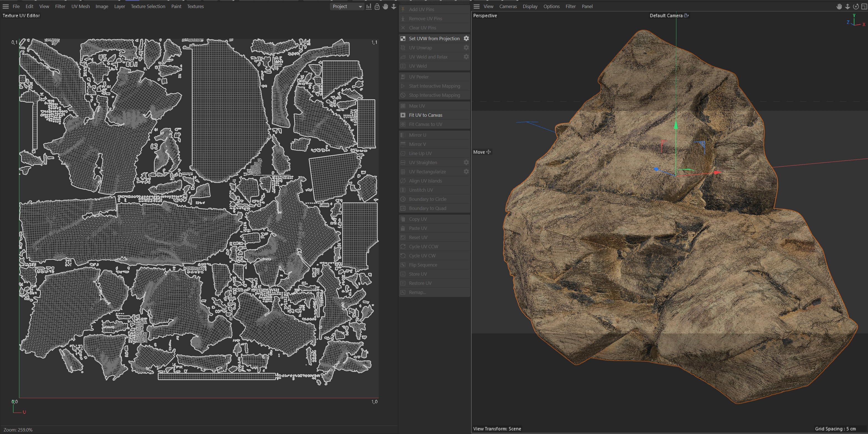The width and height of the screenshot is (868, 434).
Task: Click the UV editor zoom arrows icon
Action: coord(394,6)
